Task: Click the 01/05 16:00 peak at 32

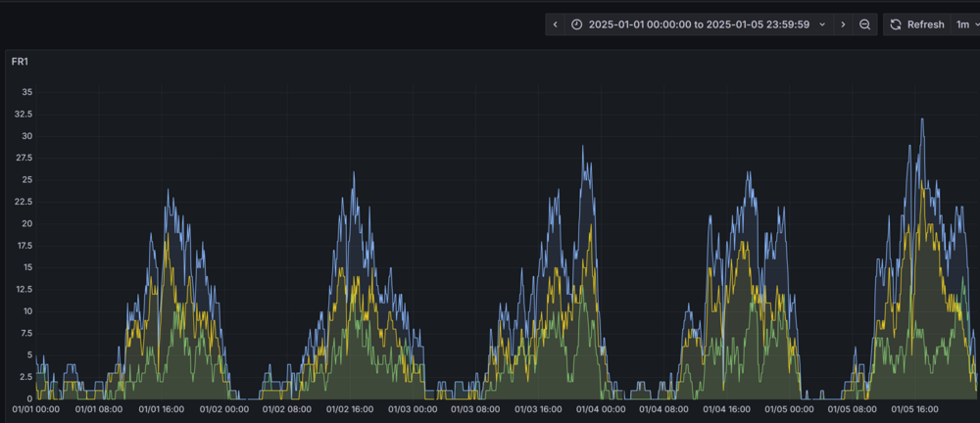Action: click(x=921, y=119)
